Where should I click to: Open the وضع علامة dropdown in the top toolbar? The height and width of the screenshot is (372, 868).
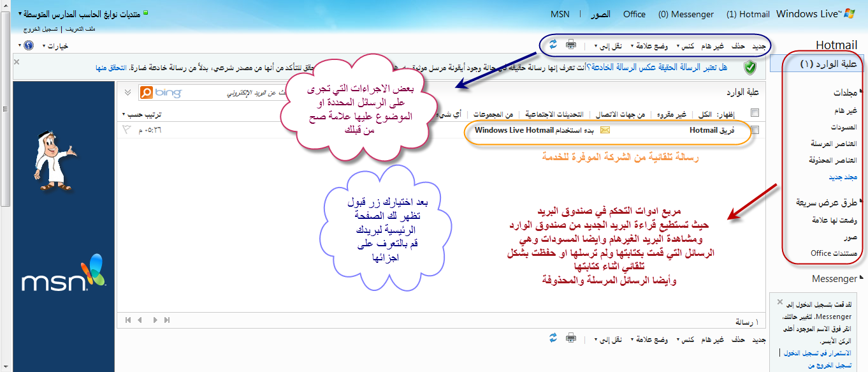click(650, 46)
